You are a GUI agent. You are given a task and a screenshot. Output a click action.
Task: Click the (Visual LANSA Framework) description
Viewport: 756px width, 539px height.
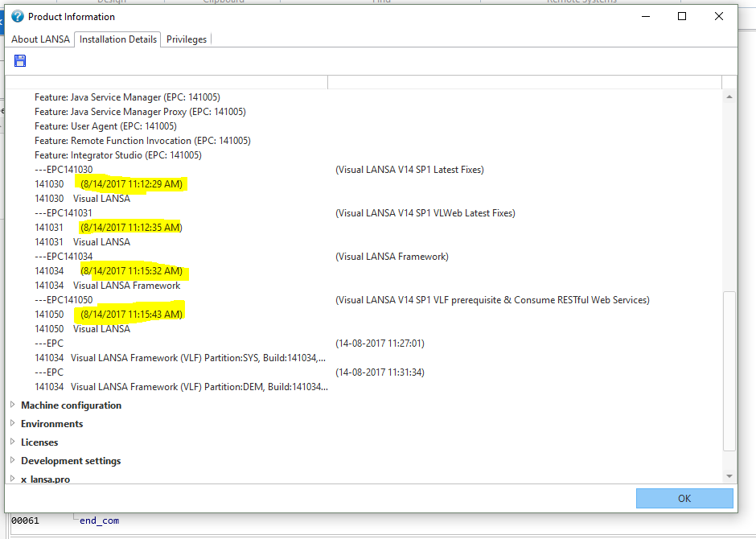392,257
